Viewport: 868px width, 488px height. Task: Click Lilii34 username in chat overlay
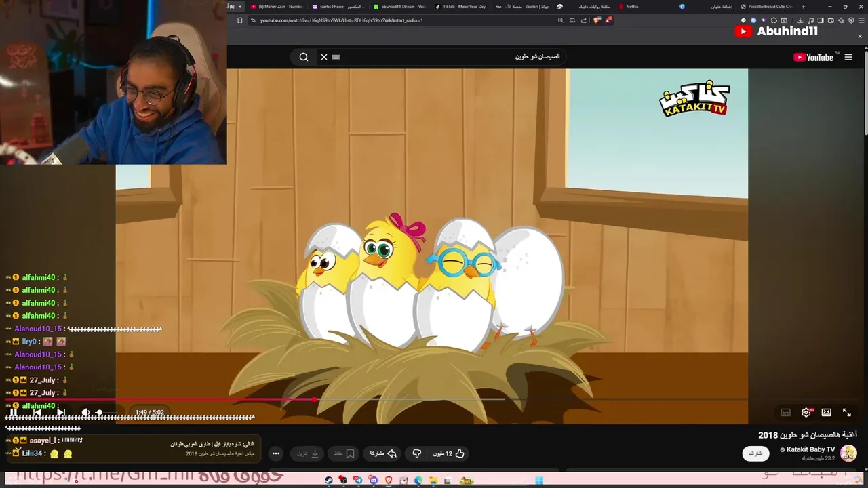(32, 453)
